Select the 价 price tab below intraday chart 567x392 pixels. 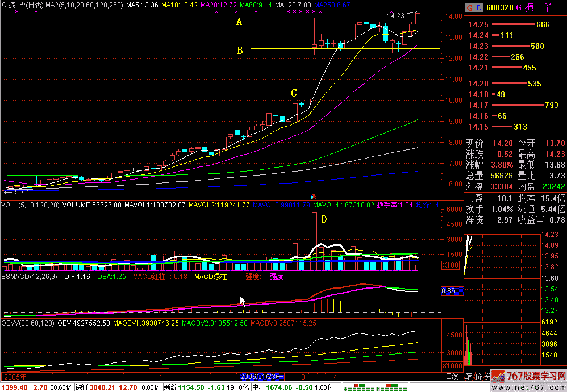[x=478, y=376]
